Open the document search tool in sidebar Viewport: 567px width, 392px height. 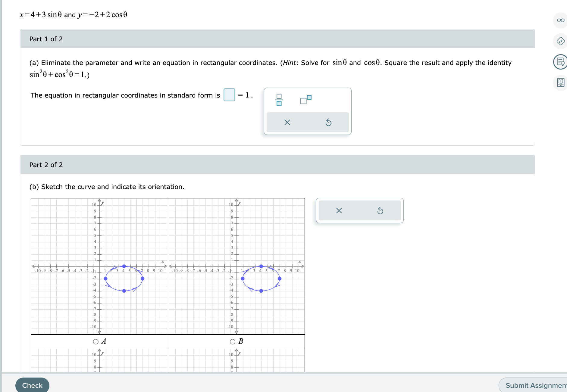560,62
